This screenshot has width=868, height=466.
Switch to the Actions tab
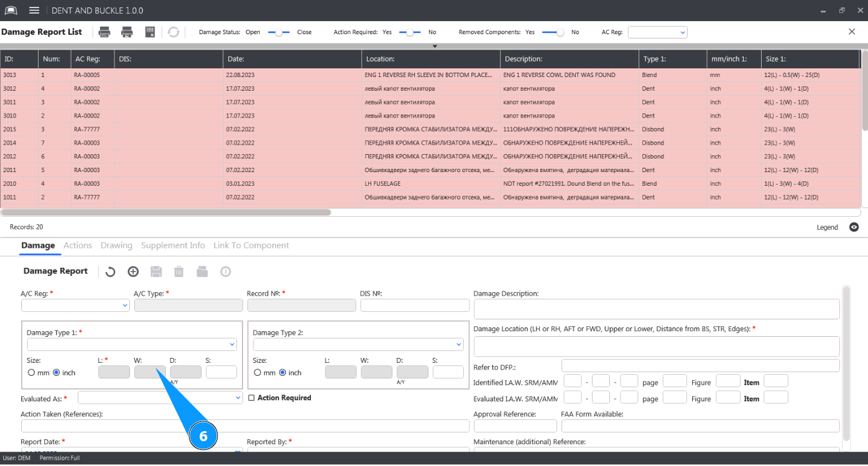[x=78, y=245]
